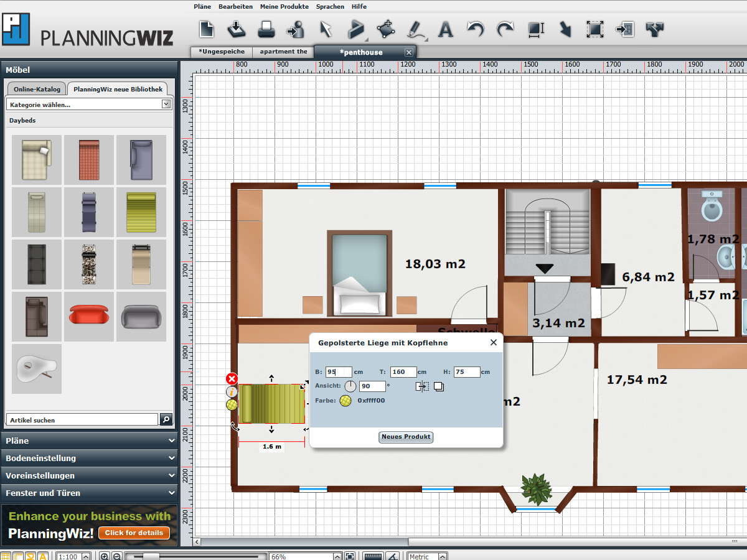Toggle the ruler display button in the bottom bar
This screenshot has width=747, height=560.
(18, 556)
